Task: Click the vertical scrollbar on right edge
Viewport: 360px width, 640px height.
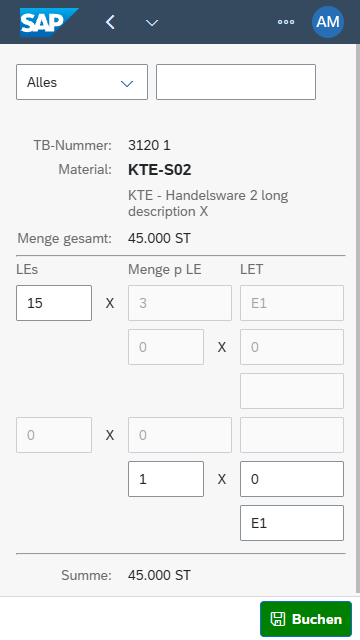Action: pos(358,318)
